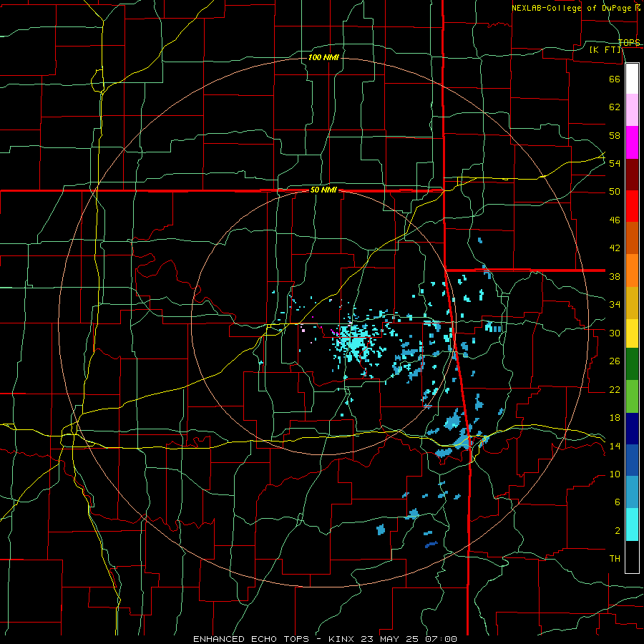This screenshot has height=644, width=644.
Task: Click the navy blue legend swatch
Action: click(632, 429)
